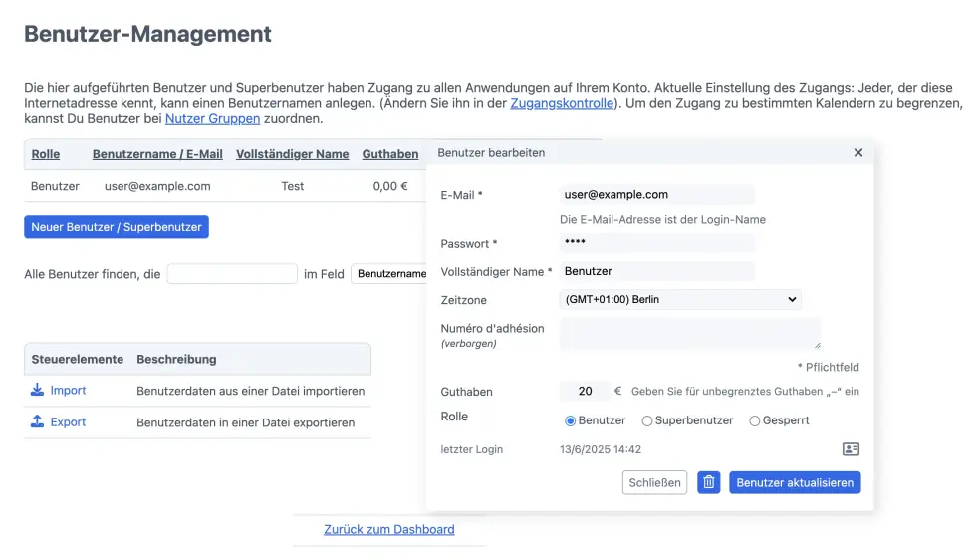Click the Benutzer aktualisieren button
The width and height of the screenshot is (980, 559).
click(x=795, y=482)
